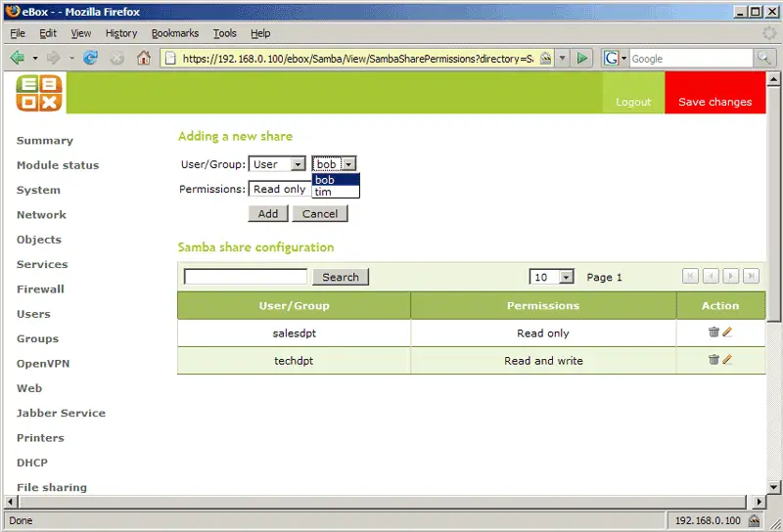Open the View menu
Screen dimensions: 783x532
coord(81,33)
